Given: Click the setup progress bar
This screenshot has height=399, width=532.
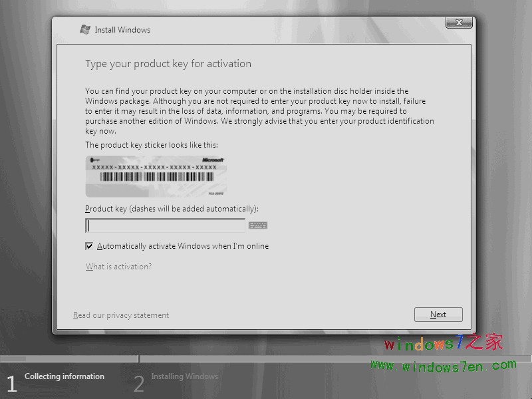Looking at the screenshot, I should click(x=266, y=358).
